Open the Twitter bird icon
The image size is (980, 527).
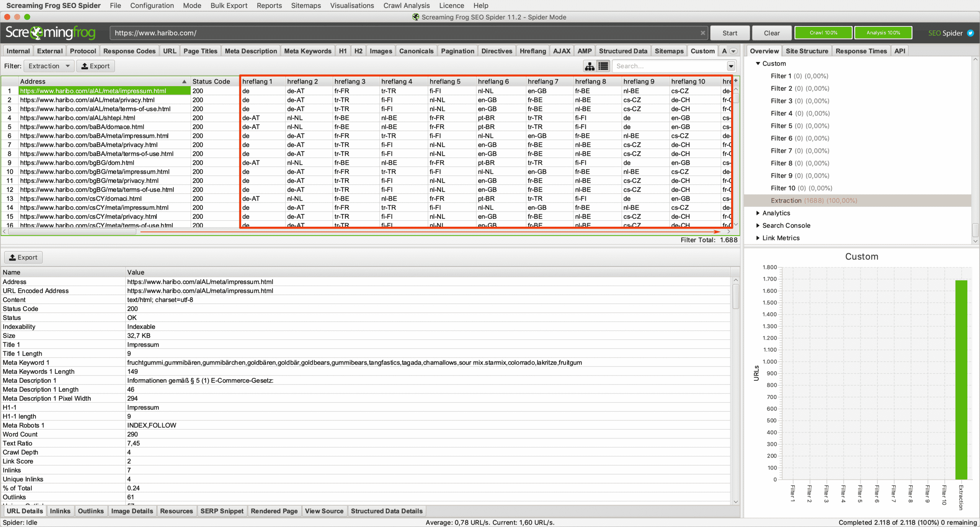[x=970, y=33]
